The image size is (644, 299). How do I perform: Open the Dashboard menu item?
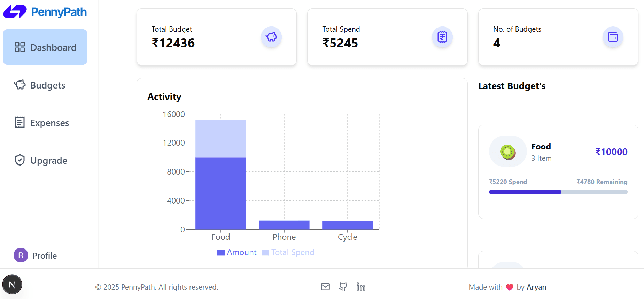45,47
